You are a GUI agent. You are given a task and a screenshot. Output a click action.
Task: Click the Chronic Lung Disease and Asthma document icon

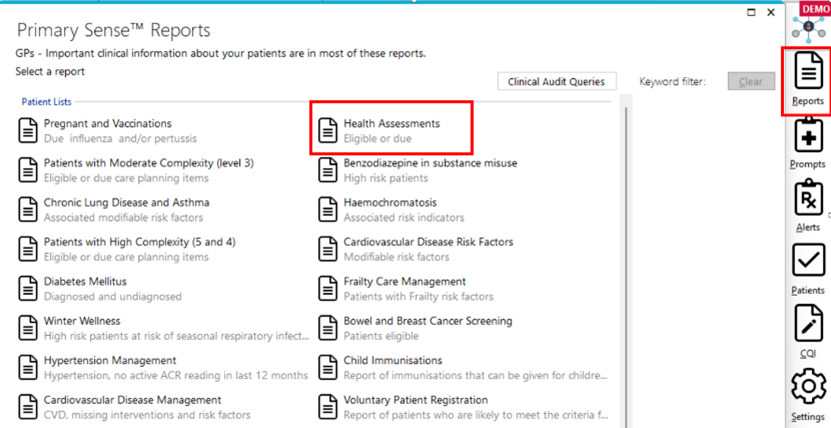click(x=28, y=209)
